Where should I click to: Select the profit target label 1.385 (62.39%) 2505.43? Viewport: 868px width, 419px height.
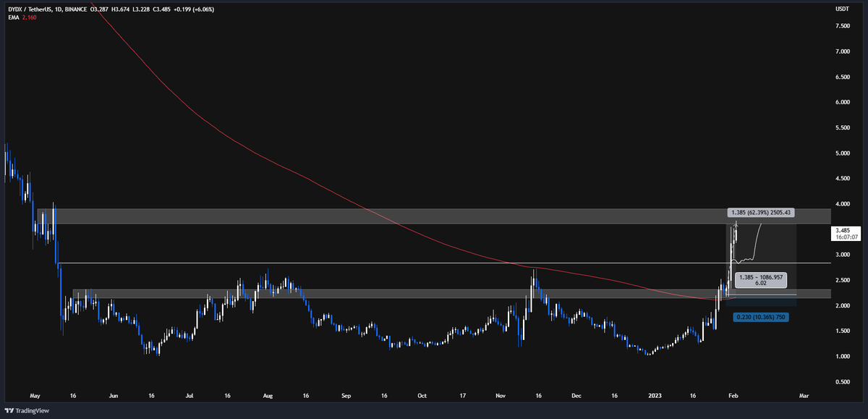(x=761, y=213)
